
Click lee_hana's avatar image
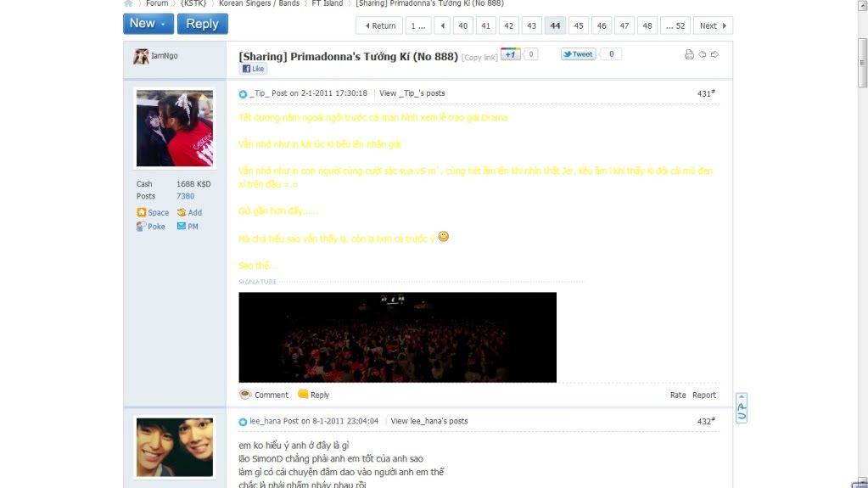pyautogui.click(x=175, y=447)
